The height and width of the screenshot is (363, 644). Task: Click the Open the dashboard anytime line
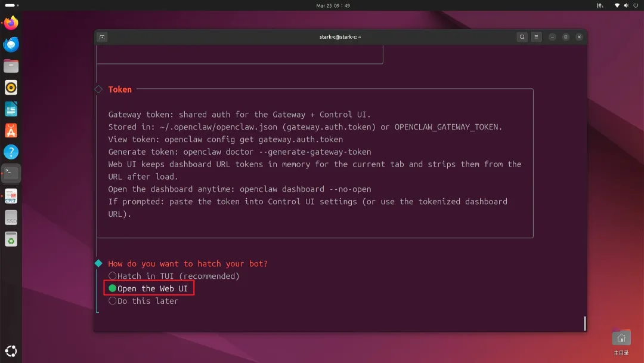point(240,189)
